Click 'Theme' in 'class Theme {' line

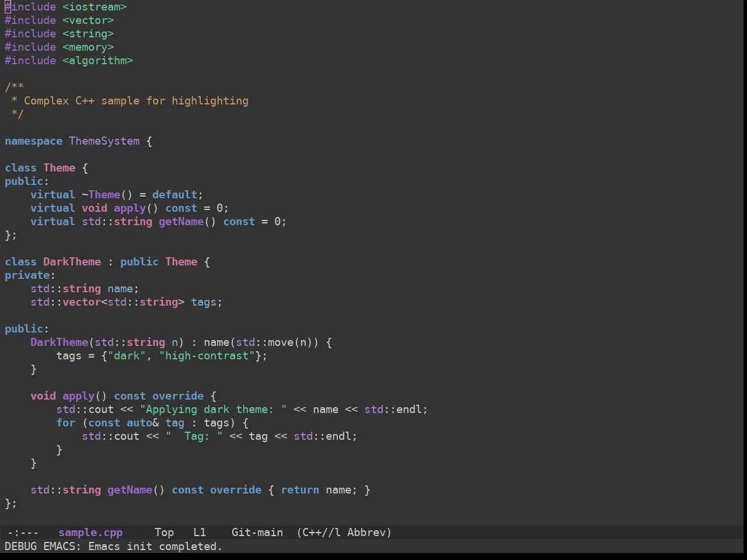(60, 168)
